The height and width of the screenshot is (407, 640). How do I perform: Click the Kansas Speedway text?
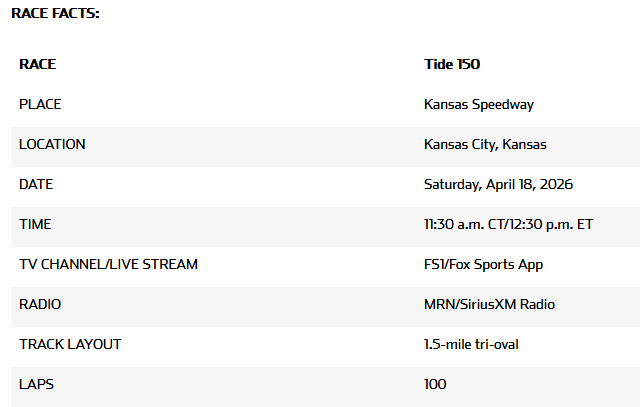click(479, 104)
